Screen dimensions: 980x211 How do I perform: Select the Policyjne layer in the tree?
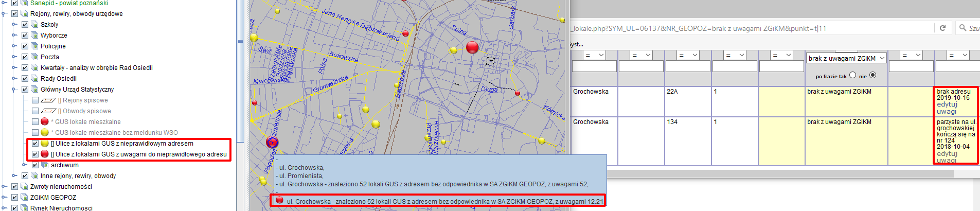pos(53,46)
